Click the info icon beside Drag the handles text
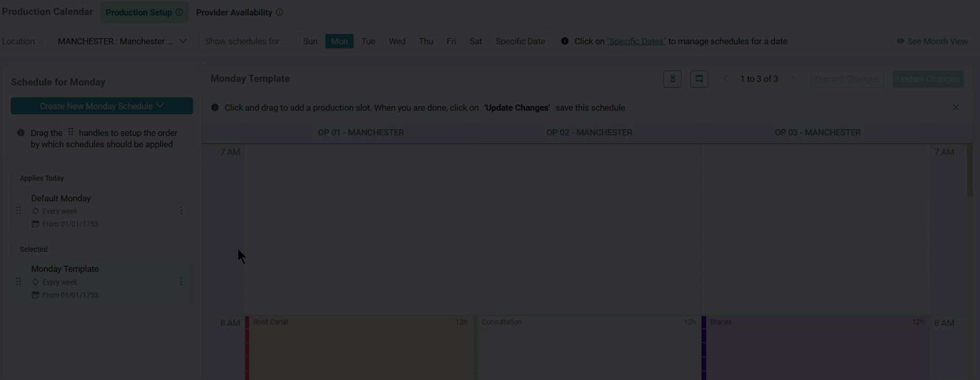980x380 pixels. click(21, 133)
